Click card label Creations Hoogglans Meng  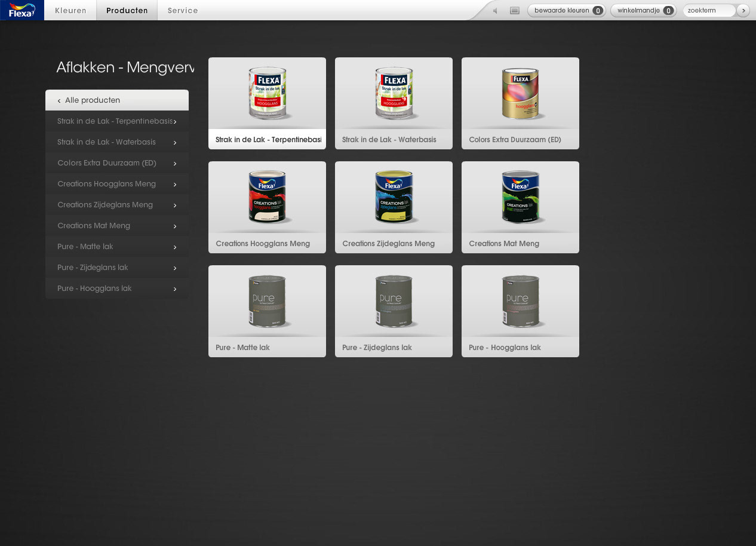coord(263,244)
